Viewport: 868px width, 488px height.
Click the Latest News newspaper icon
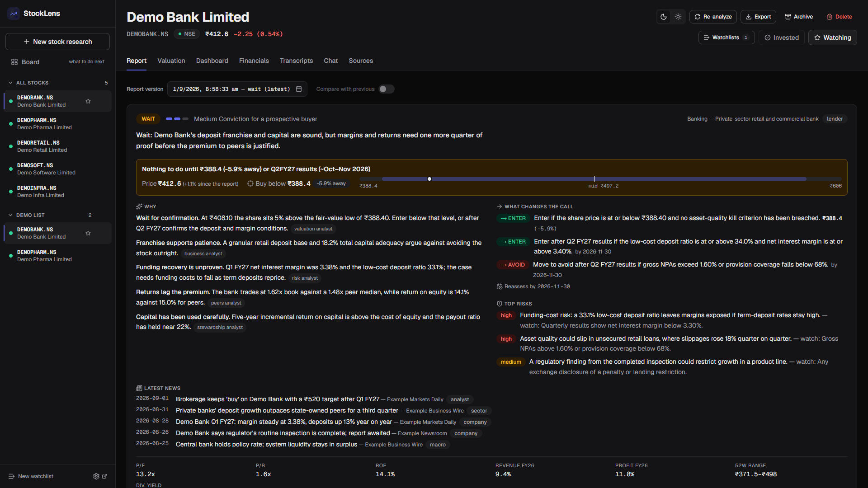pyautogui.click(x=139, y=388)
